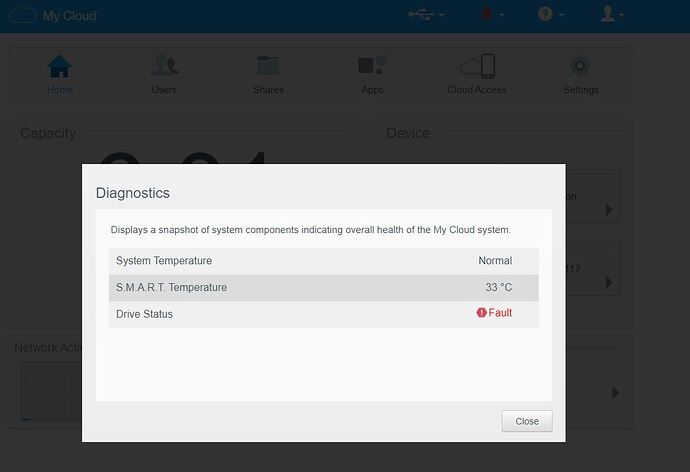Expand the alerts dropdown arrow
The width and height of the screenshot is (690, 472).
(x=501, y=15)
